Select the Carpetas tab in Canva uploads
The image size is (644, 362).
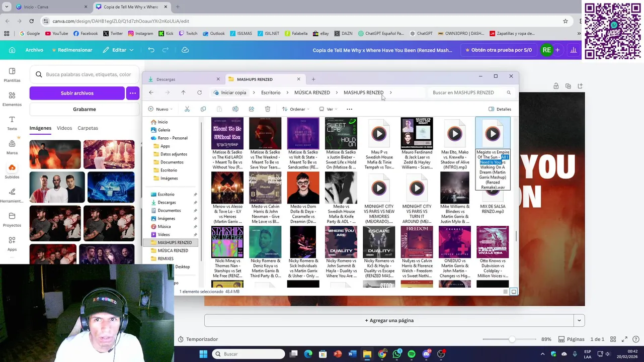pyautogui.click(x=88, y=128)
